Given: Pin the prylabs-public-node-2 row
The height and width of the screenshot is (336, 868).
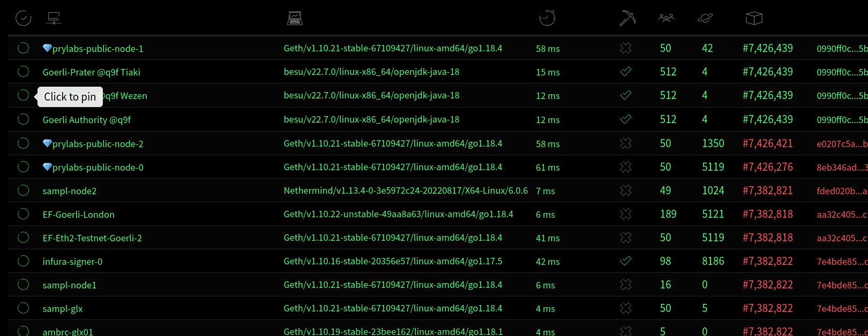Looking at the screenshot, I should tap(23, 143).
